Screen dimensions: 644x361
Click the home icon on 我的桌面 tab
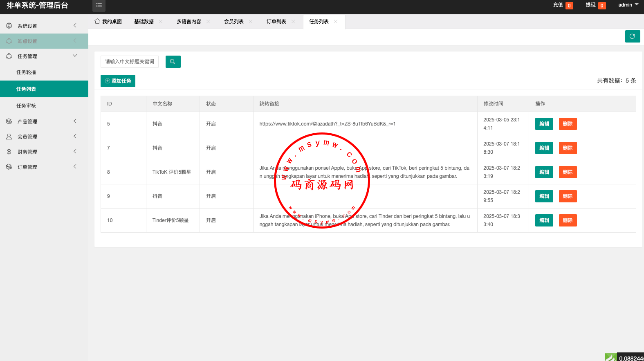97,21
